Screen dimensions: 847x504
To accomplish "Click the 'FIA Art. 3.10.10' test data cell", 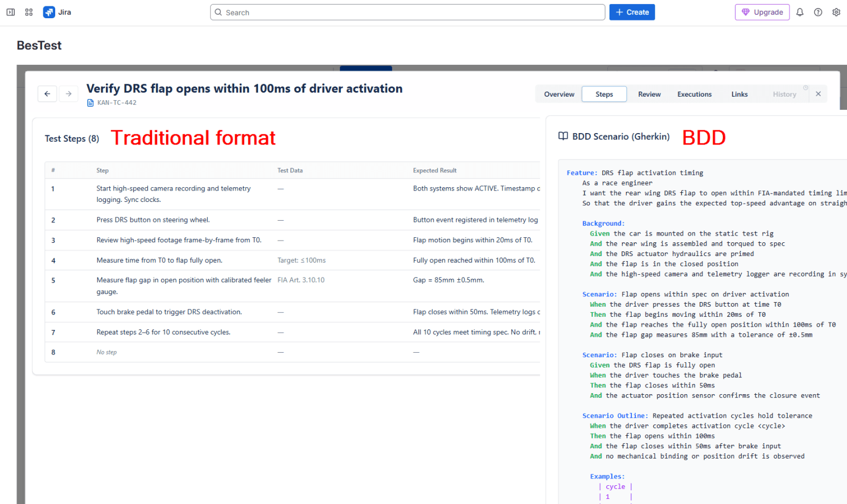I will (301, 280).
